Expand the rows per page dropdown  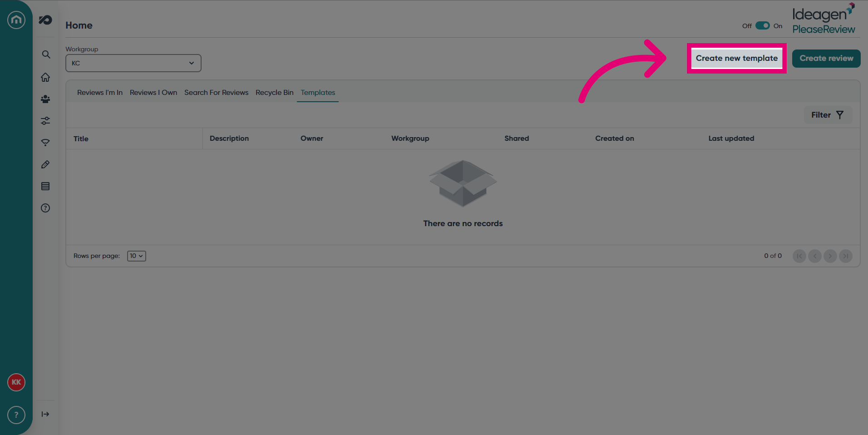pos(136,256)
